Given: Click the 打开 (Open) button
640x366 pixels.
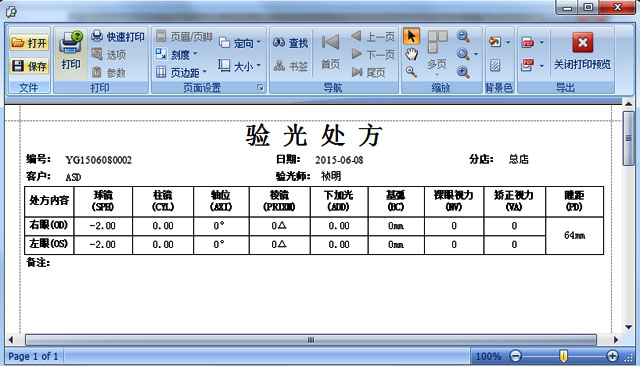Looking at the screenshot, I should (29, 42).
